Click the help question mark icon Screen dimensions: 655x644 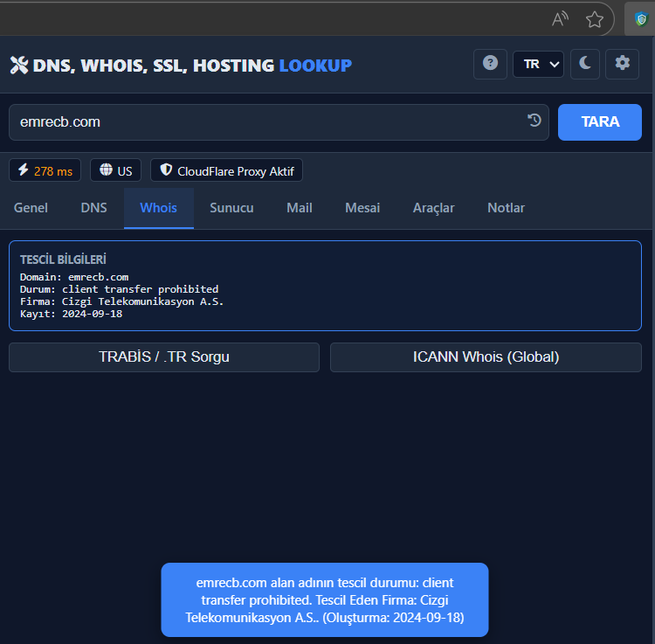coord(490,64)
